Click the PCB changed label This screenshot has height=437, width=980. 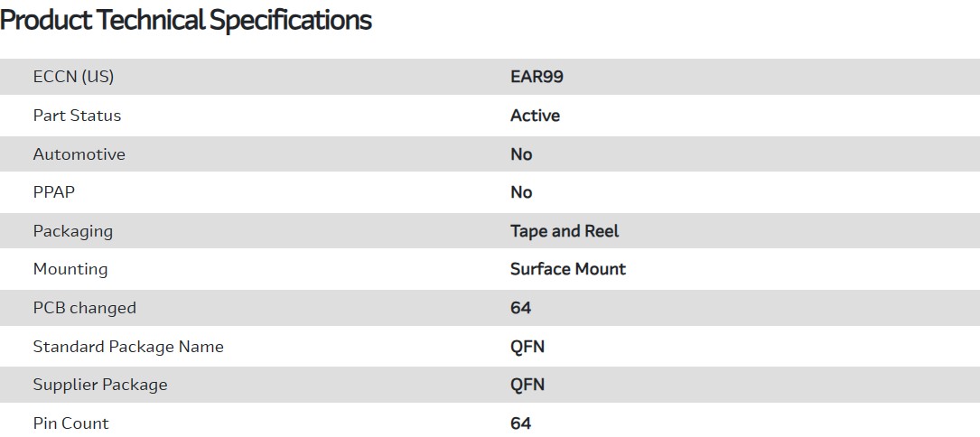click(x=84, y=308)
